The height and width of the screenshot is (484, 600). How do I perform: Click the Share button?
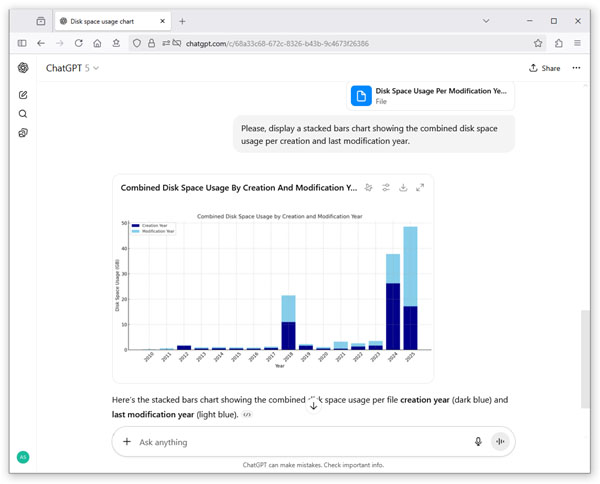pos(544,68)
